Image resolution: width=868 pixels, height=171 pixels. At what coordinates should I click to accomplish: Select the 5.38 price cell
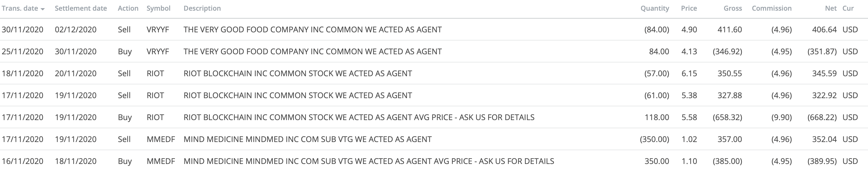click(x=689, y=95)
